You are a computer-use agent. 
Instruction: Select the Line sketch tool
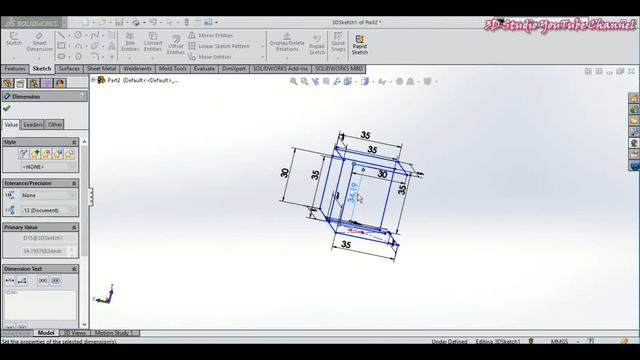click(61, 35)
